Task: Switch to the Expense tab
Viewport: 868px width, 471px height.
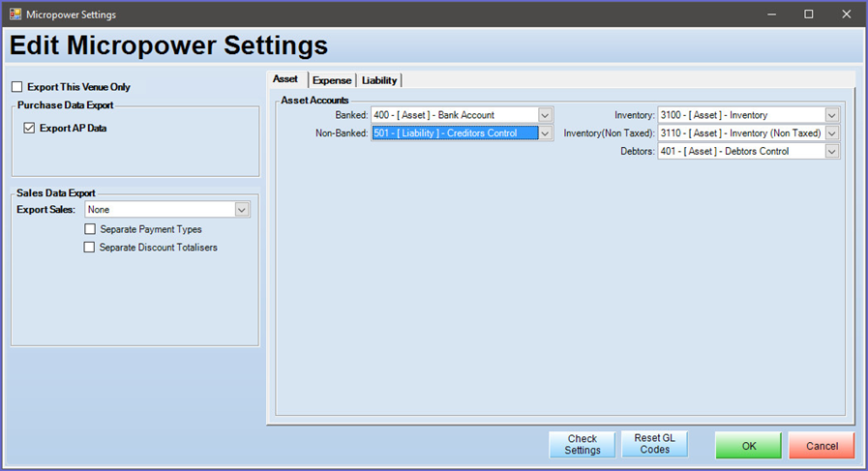Action: pos(332,80)
